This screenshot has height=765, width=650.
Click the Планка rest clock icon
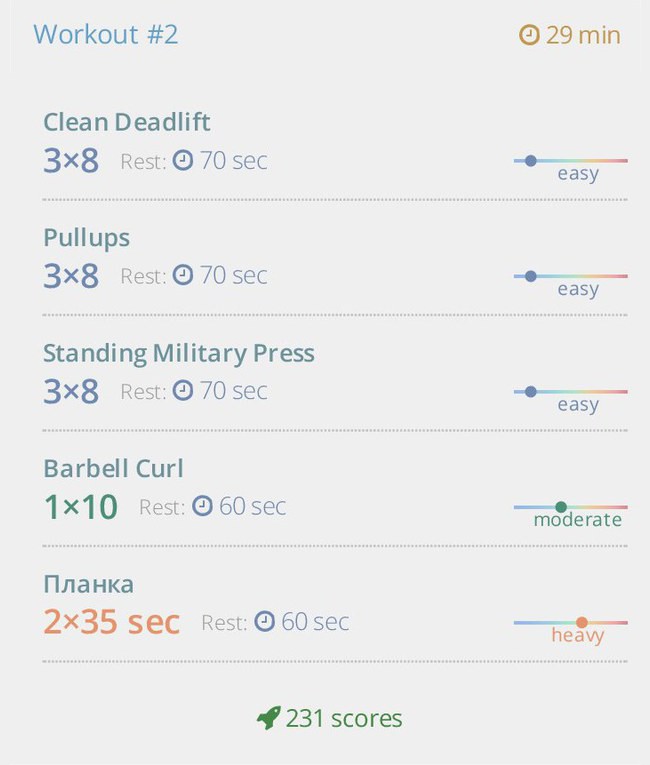264,621
